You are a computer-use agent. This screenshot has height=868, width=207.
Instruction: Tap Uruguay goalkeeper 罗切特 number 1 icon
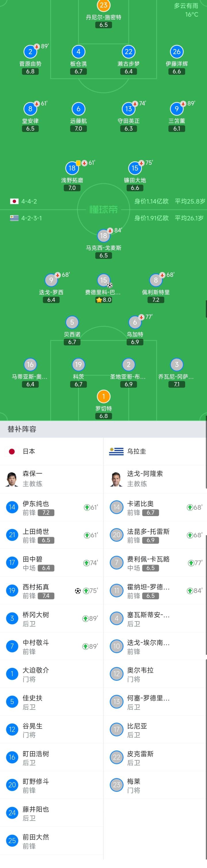[x=103, y=396]
